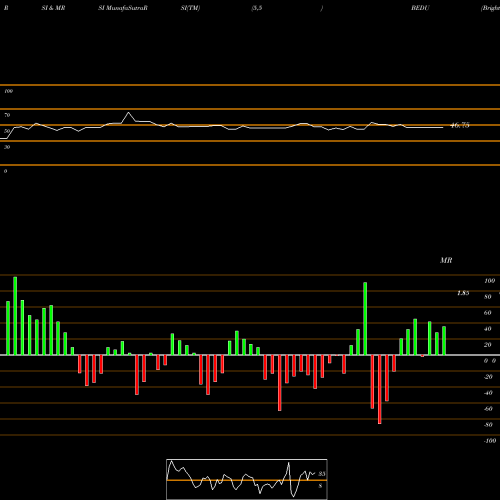Screen dimensions: 500x500
Task: Click the -20 label on MR axis
Action: (488, 377)
